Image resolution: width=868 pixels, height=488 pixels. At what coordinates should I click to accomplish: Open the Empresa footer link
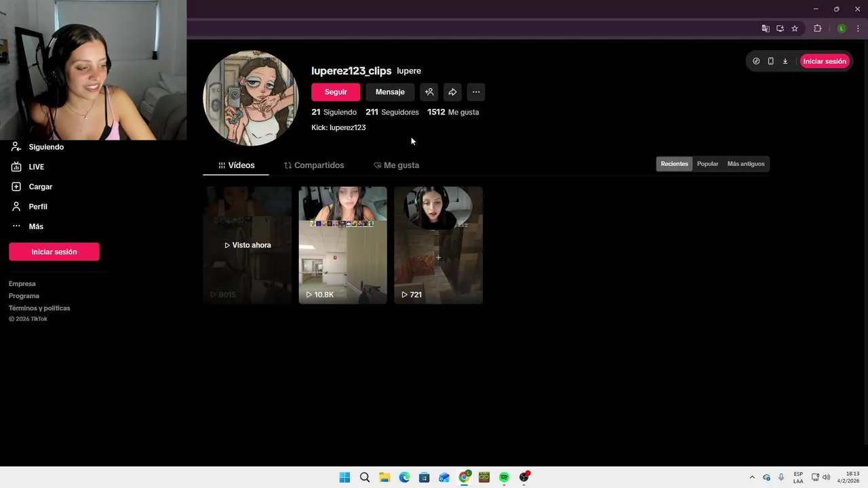coord(22,284)
